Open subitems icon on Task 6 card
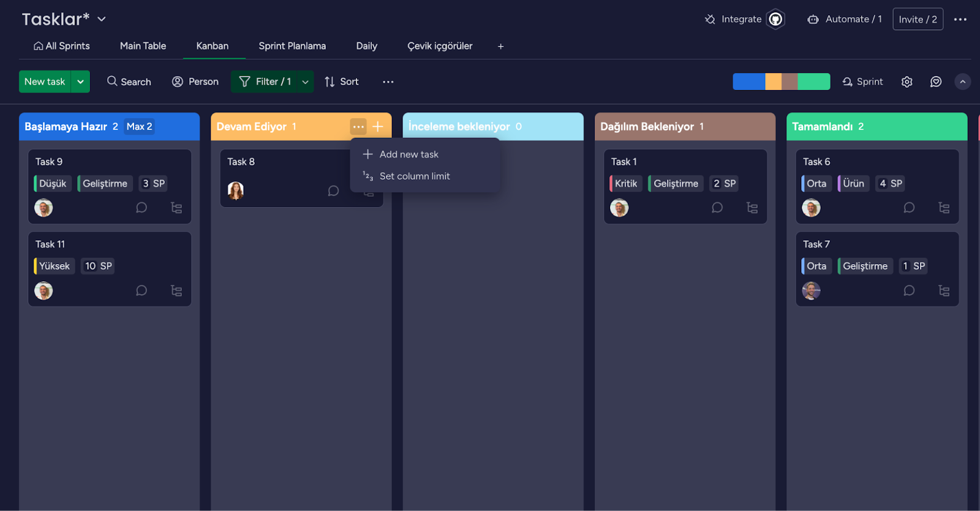The width and height of the screenshot is (980, 511). point(944,208)
